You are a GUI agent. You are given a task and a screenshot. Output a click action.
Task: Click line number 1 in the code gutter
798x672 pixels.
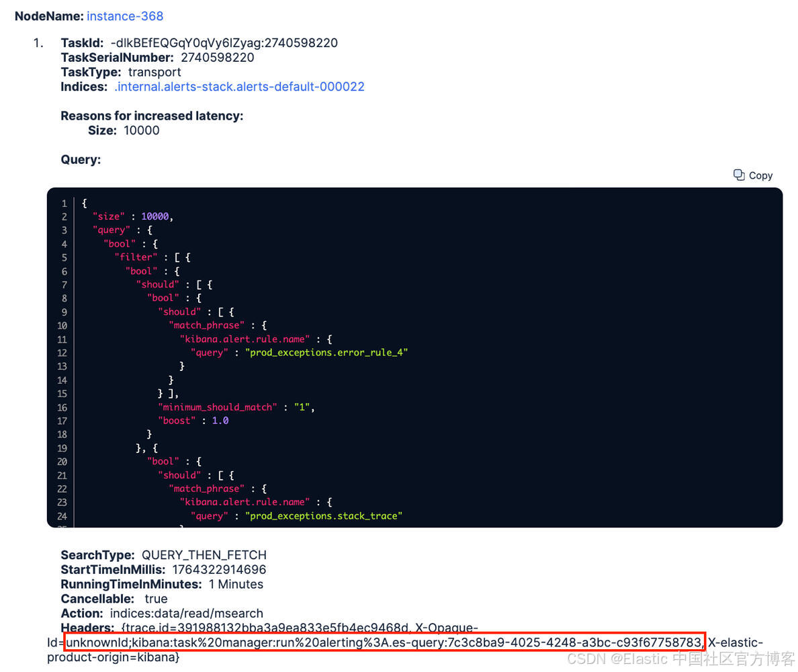[x=64, y=203]
